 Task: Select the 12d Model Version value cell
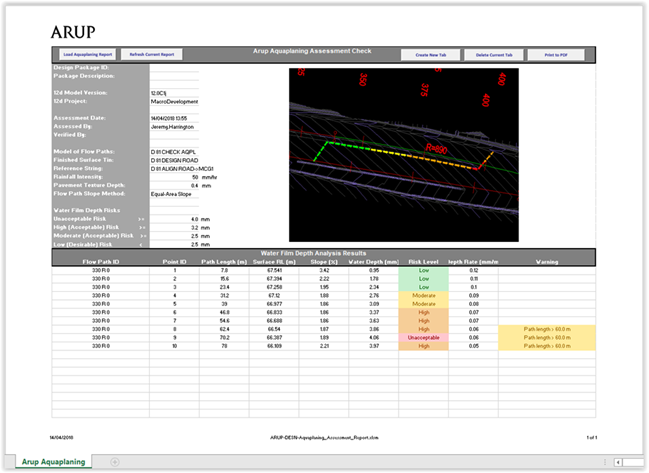(x=174, y=93)
